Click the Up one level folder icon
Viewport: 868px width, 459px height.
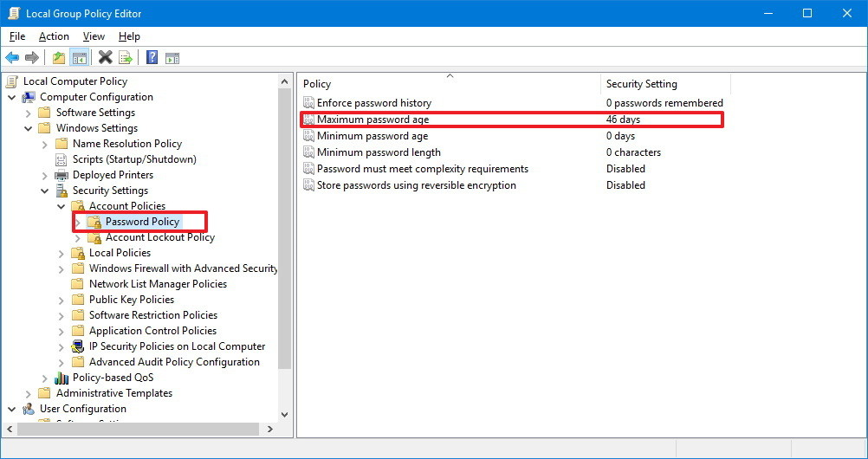pyautogui.click(x=59, y=58)
